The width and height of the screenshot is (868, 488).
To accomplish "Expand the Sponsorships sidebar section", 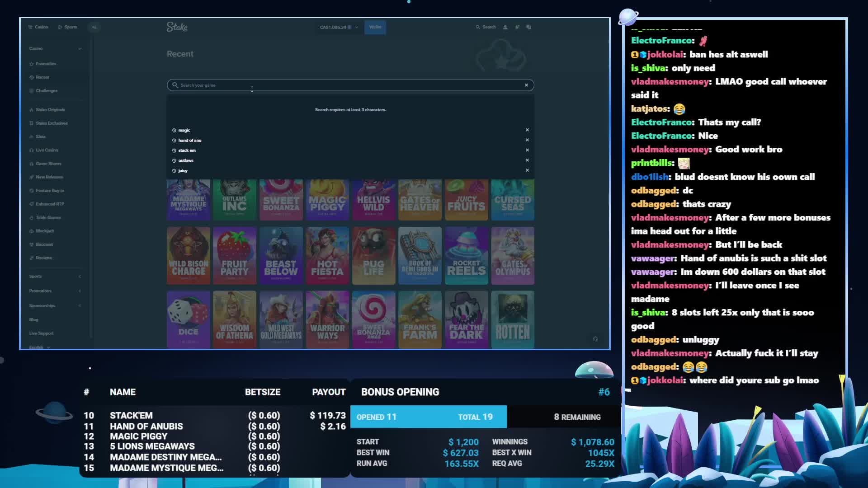I will pyautogui.click(x=80, y=306).
